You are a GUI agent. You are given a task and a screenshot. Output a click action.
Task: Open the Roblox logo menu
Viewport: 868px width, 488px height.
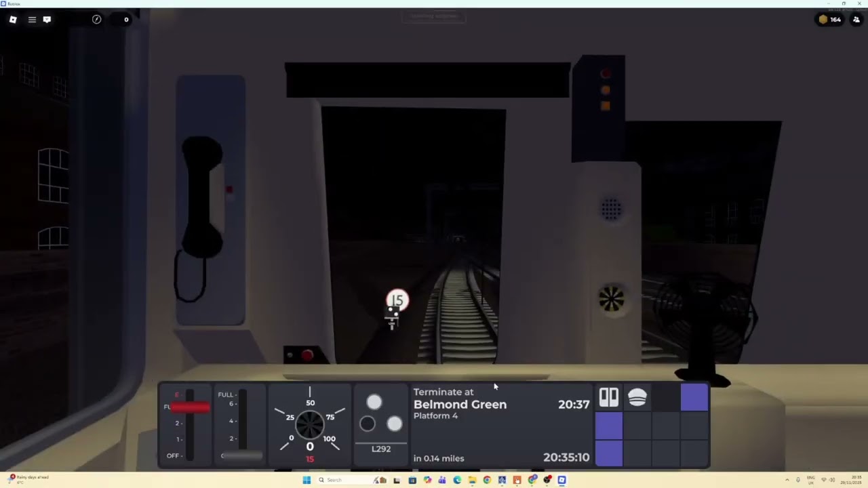click(13, 20)
